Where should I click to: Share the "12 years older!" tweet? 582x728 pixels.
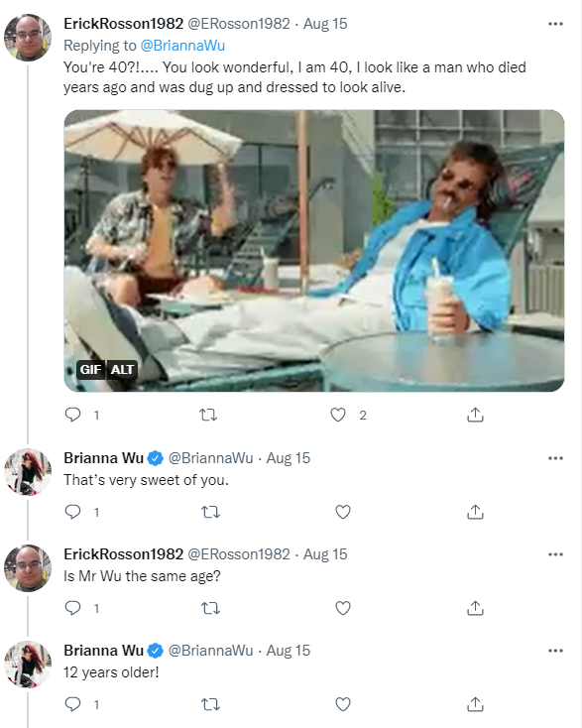point(475,704)
